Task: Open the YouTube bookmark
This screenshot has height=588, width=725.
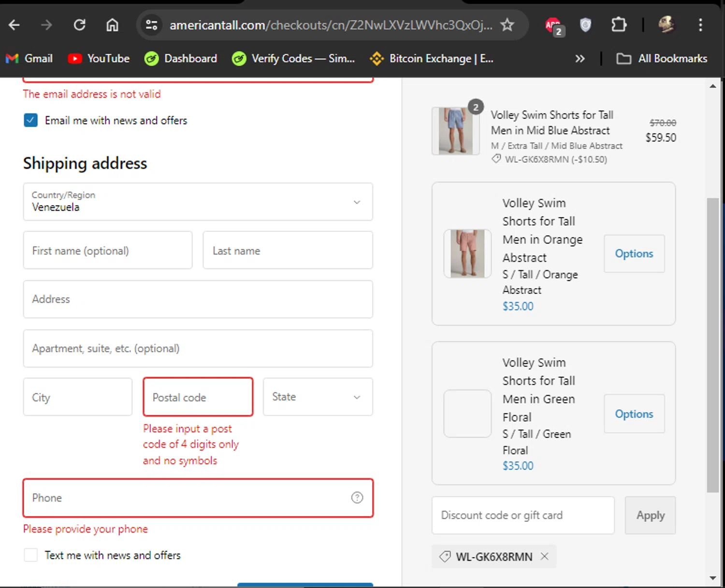Action: pyautogui.click(x=99, y=58)
